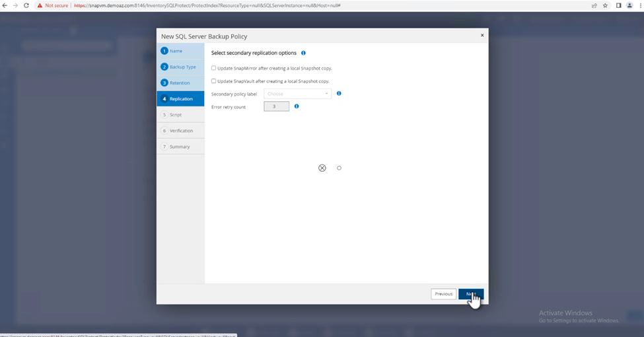This screenshot has height=337, width=644.
Task: Open info icon next to Secondary policy label
Action: [x=339, y=93]
